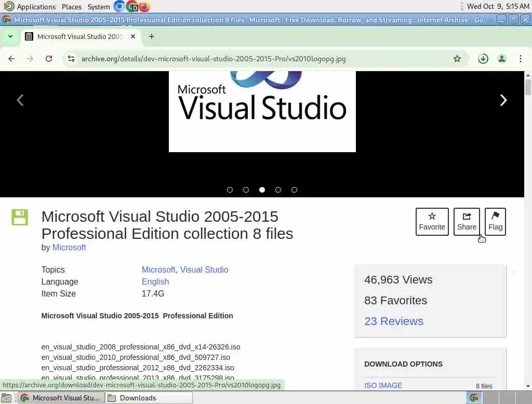
Task: Switch to Microsoft Visual Stu... taskbar window
Action: pyautogui.click(x=61, y=398)
